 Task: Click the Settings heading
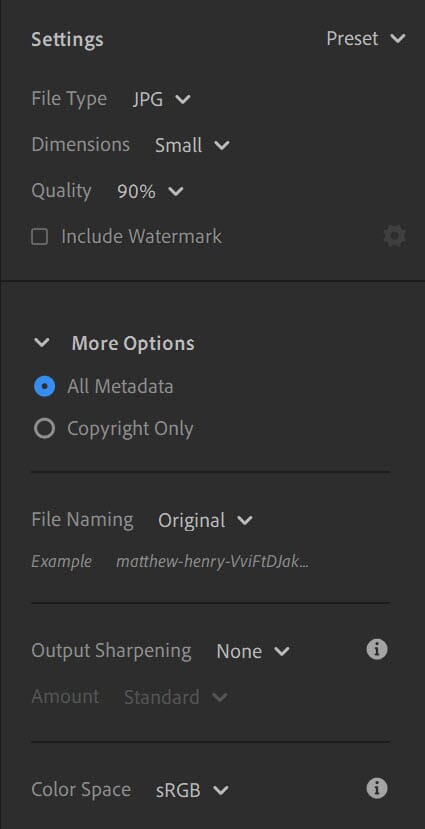(x=67, y=40)
